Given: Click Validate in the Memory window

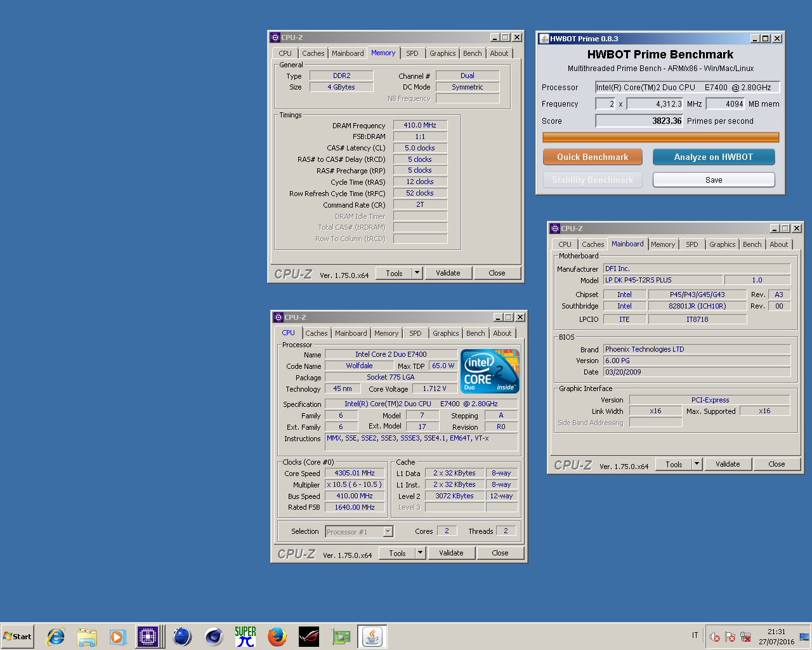Looking at the screenshot, I should coord(448,273).
